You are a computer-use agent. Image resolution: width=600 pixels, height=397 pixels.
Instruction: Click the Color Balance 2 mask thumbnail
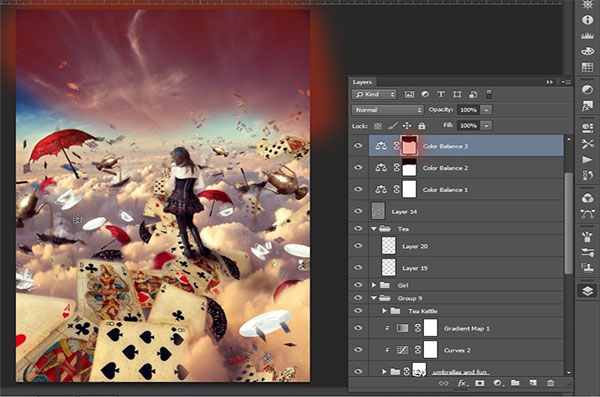click(x=409, y=167)
